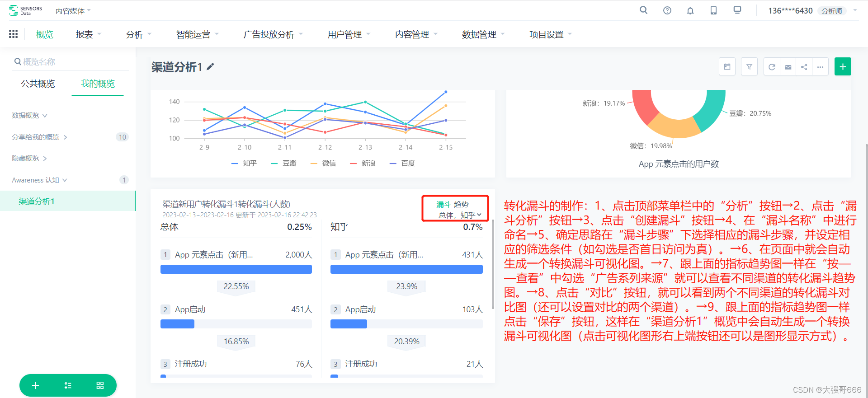The image size is (868, 398).
Task: Click the 136****6430 account name
Action: point(790,10)
